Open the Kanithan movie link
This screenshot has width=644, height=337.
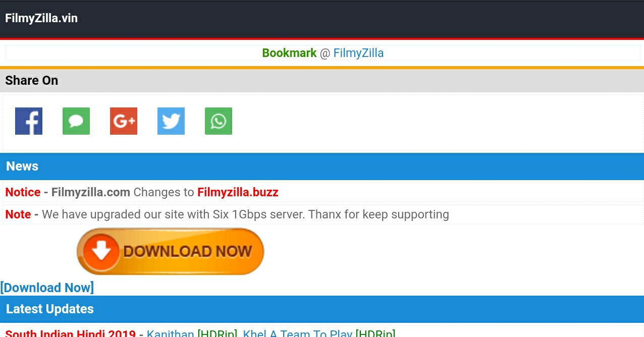click(171, 333)
